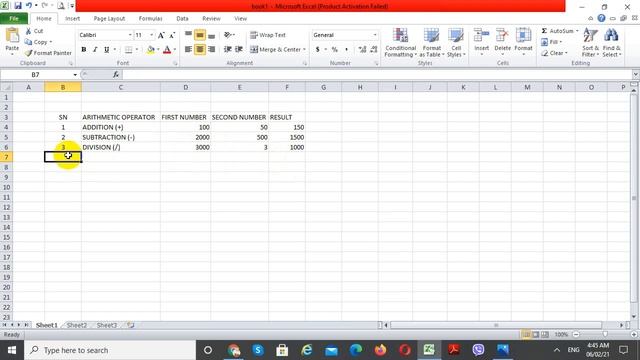The image size is (640, 360).
Task: Click the Accounting dollar format icon
Action: point(318,49)
